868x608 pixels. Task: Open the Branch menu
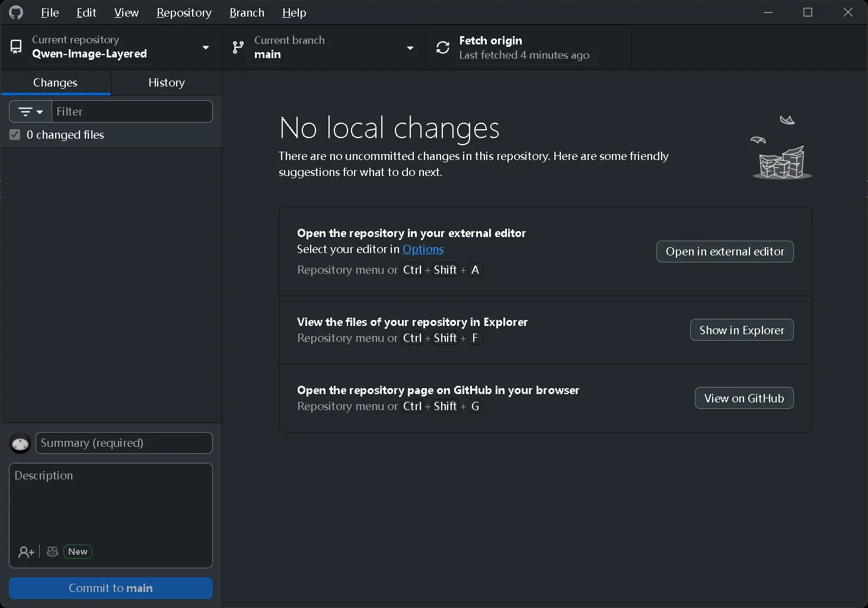[247, 12]
